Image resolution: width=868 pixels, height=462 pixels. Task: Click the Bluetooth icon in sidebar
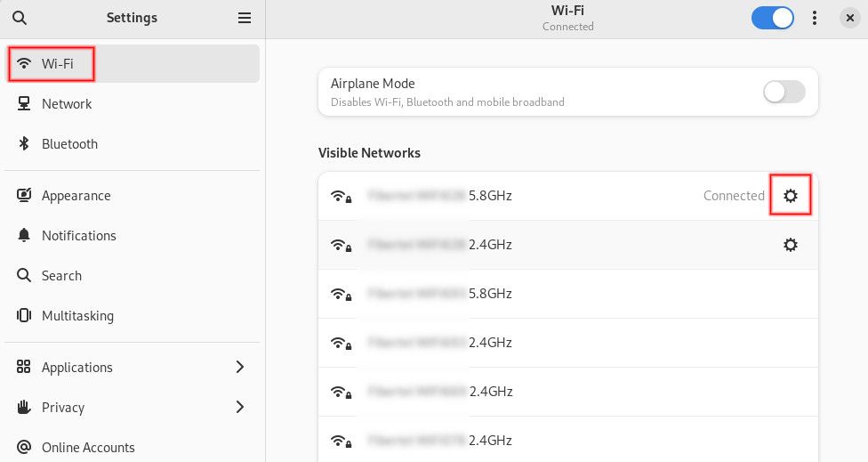click(x=25, y=144)
